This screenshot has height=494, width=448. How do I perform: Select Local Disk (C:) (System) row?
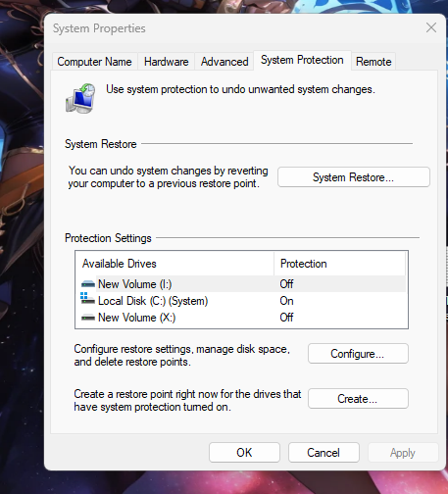coord(241,301)
